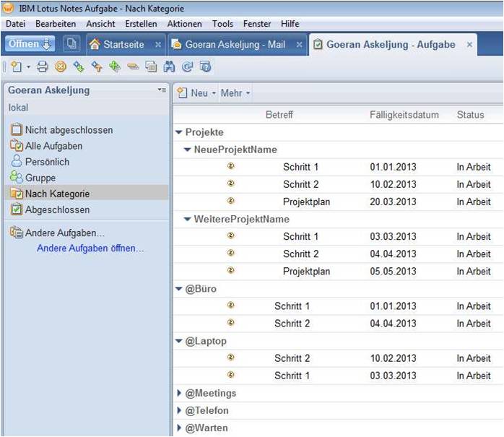Collapse the WeitereProjektName subcategory
This screenshot has height=437, width=504.
click(x=188, y=219)
